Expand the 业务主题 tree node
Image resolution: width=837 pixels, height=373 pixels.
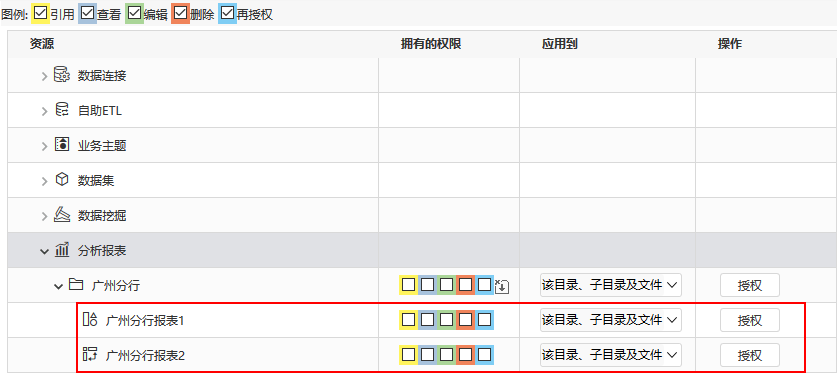pos(44,146)
